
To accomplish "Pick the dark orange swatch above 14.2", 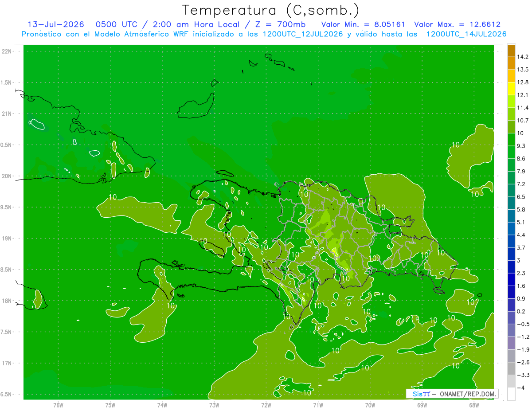I will (x=511, y=51).
